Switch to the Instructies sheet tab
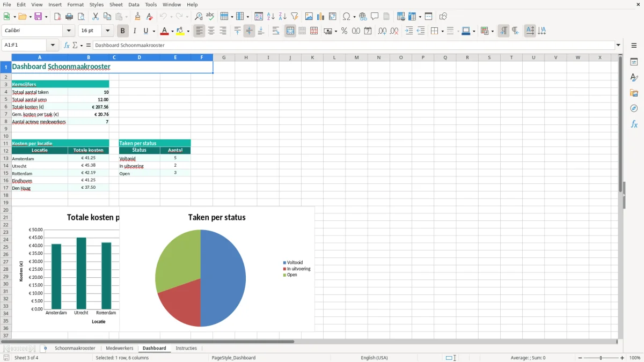This screenshot has width=644, height=362. click(x=186, y=348)
